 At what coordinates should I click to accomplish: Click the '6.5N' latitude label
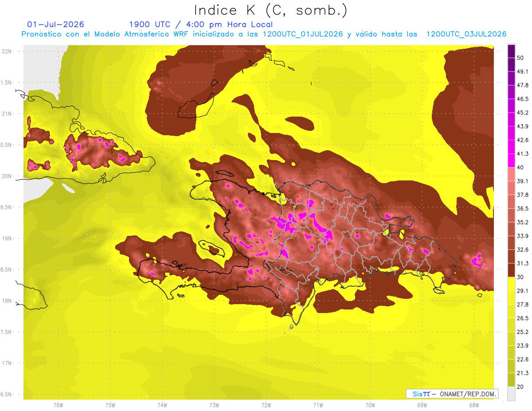tap(7, 395)
